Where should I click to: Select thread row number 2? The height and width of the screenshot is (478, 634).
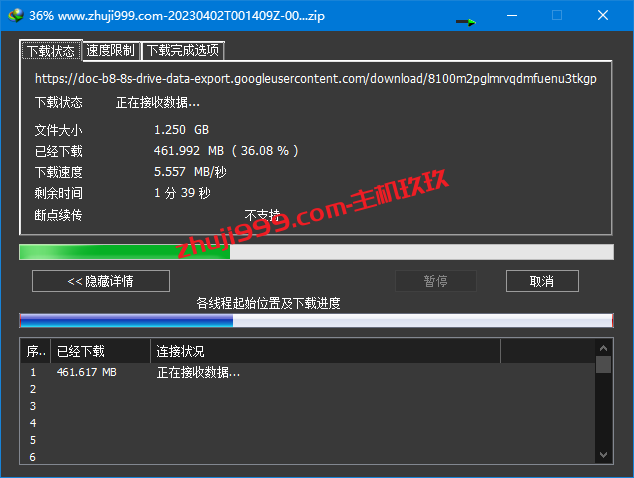tap(308, 389)
